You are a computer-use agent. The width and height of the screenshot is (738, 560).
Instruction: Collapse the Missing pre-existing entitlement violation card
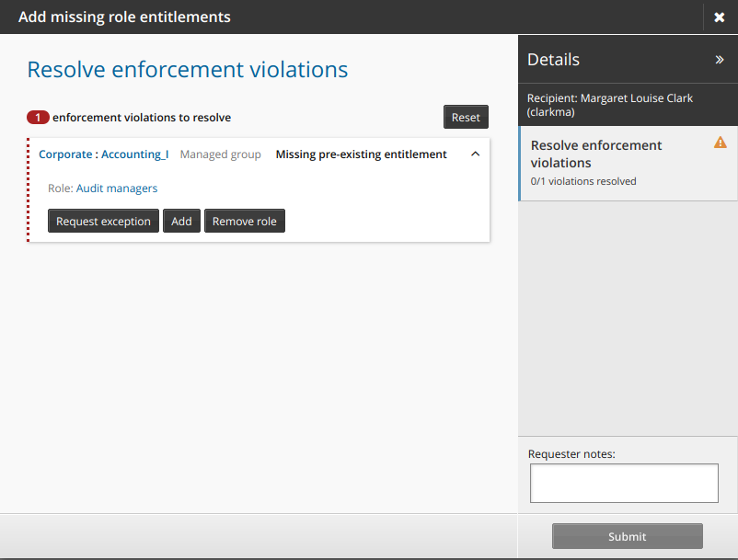476,154
